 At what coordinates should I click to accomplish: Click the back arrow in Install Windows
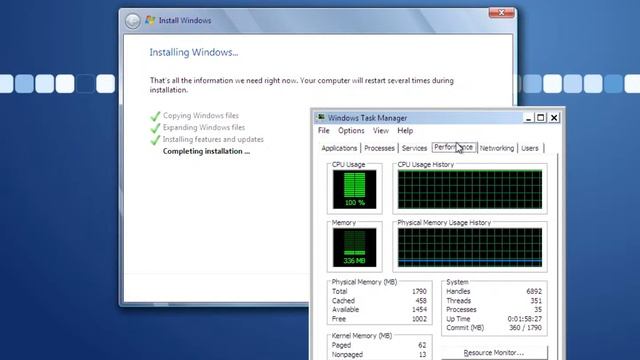(133, 21)
